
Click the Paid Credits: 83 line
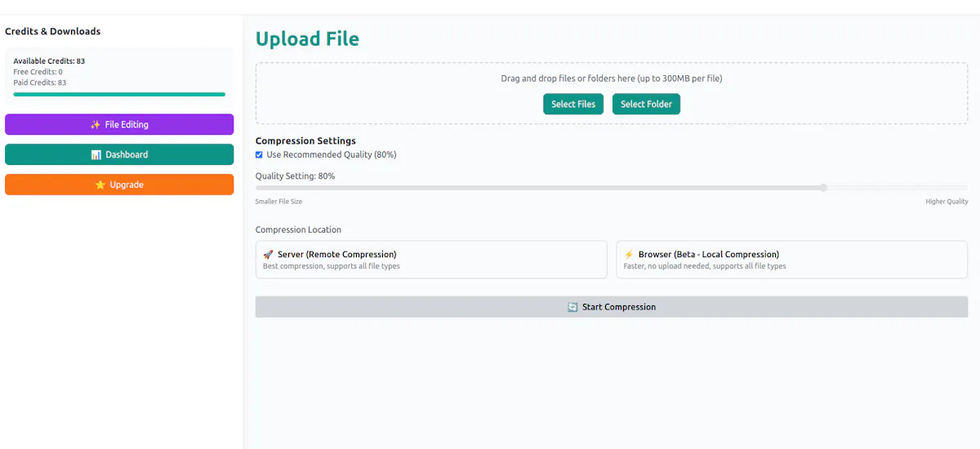click(x=40, y=82)
